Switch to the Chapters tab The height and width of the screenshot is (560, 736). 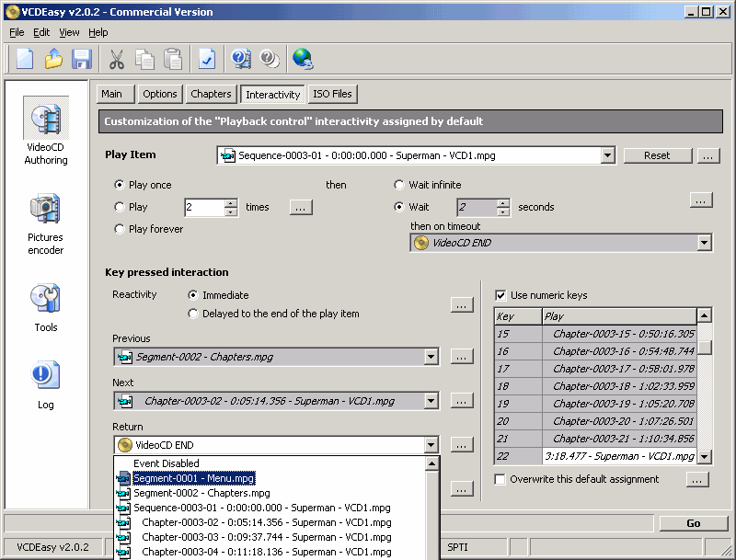coord(211,94)
